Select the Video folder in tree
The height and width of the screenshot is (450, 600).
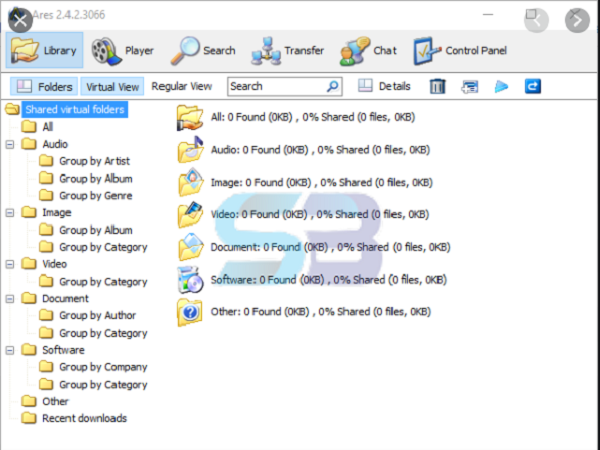[x=54, y=264]
